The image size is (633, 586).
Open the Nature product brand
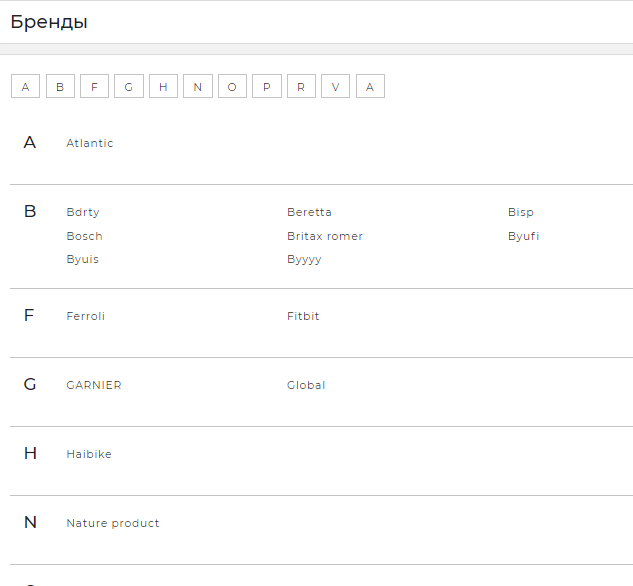[113, 523]
